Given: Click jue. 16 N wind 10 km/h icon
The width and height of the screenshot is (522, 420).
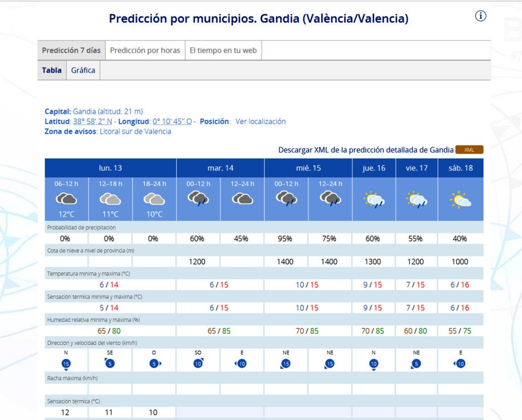Looking at the screenshot, I should (x=374, y=364).
